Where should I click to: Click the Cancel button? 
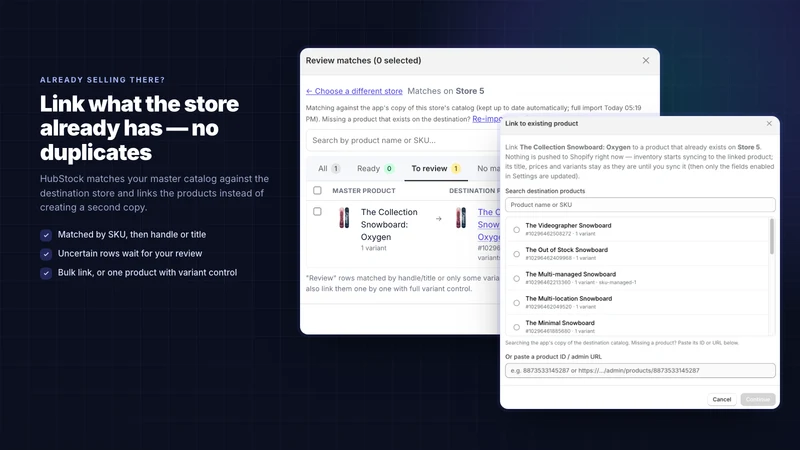[x=721, y=399]
